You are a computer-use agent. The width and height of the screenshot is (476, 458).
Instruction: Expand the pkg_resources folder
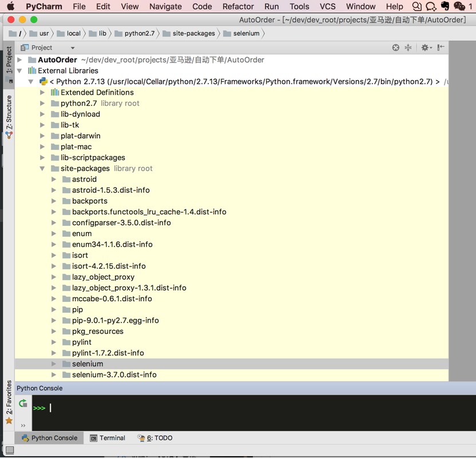pyautogui.click(x=54, y=331)
